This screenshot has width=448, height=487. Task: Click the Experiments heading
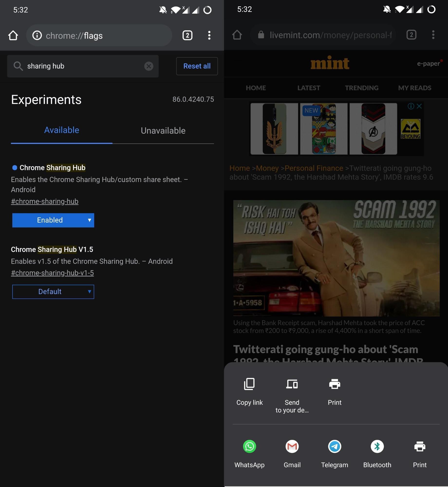click(x=46, y=100)
